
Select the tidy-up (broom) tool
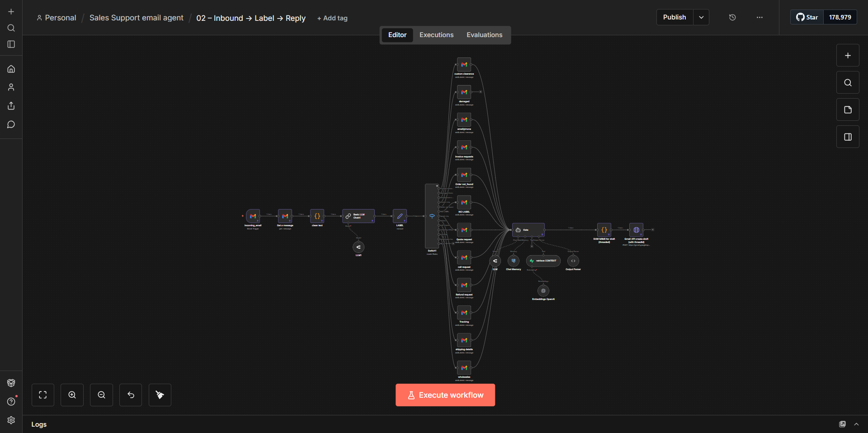(160, 395)
